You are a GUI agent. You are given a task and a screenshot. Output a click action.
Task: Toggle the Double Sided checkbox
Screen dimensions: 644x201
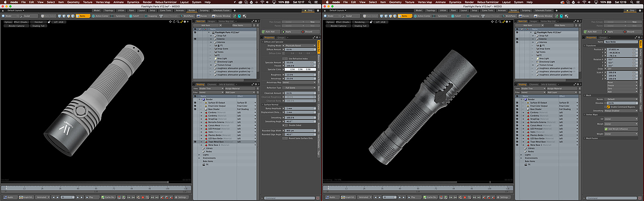(286, 125)
